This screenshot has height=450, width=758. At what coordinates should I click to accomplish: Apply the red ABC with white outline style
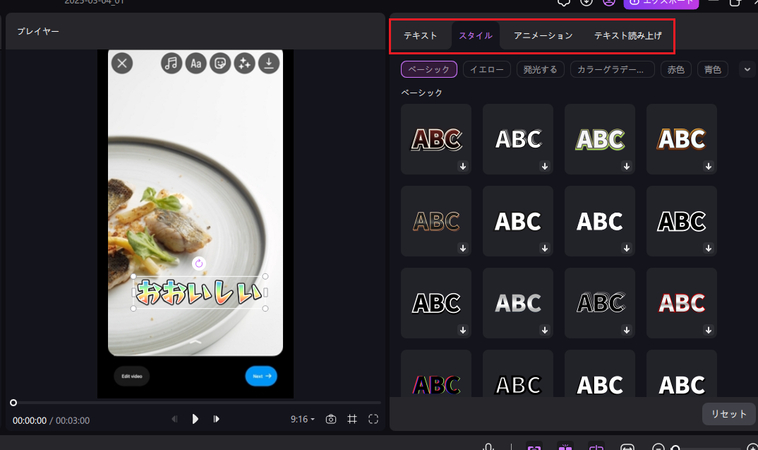682,303
